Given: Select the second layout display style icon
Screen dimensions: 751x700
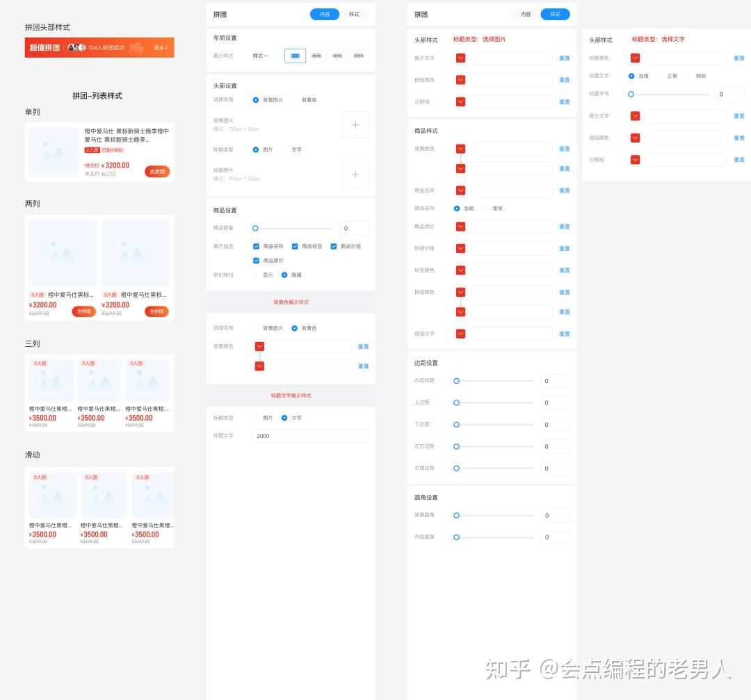Looking at the screenshot, I should (316, 56).
